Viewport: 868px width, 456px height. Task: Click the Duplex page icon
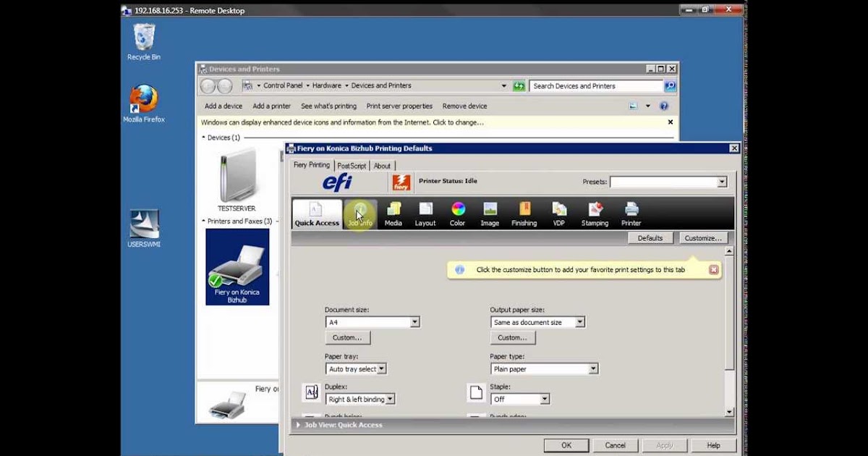(311, 393)
